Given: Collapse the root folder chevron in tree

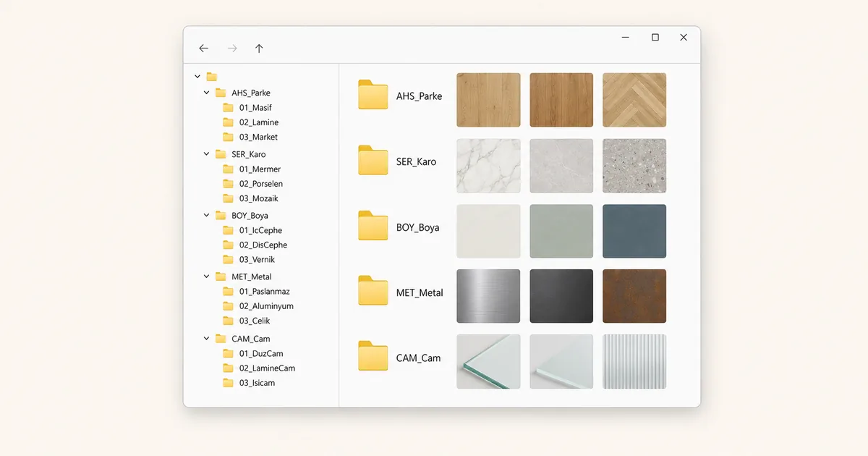Looking at the screenshot, I should [197, 77].
